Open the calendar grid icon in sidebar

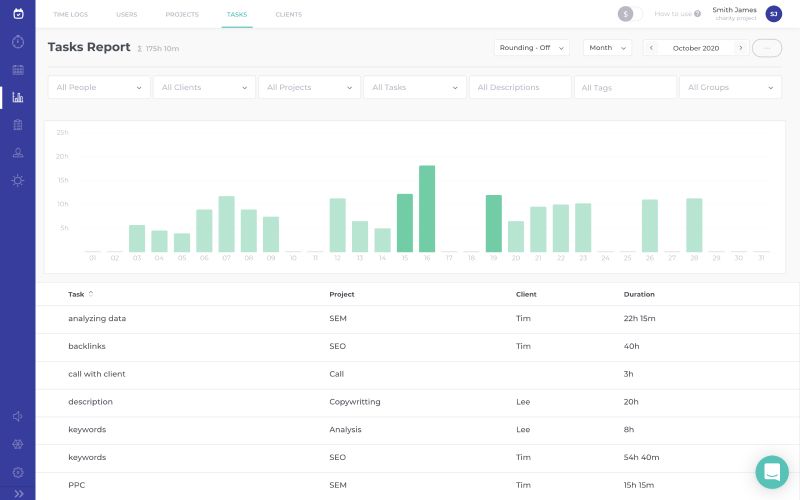pyautogui.click(x=18, y=70)
